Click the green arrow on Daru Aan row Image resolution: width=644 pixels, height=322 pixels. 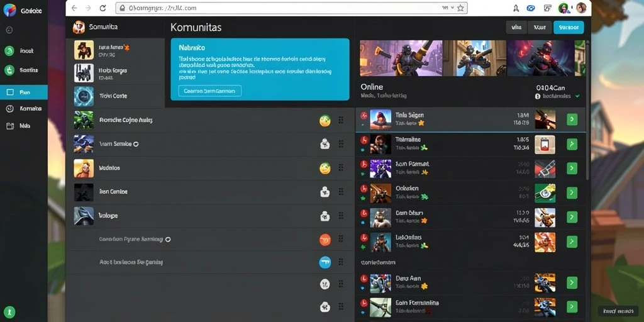pyautogui.click(x=572, y=282)
